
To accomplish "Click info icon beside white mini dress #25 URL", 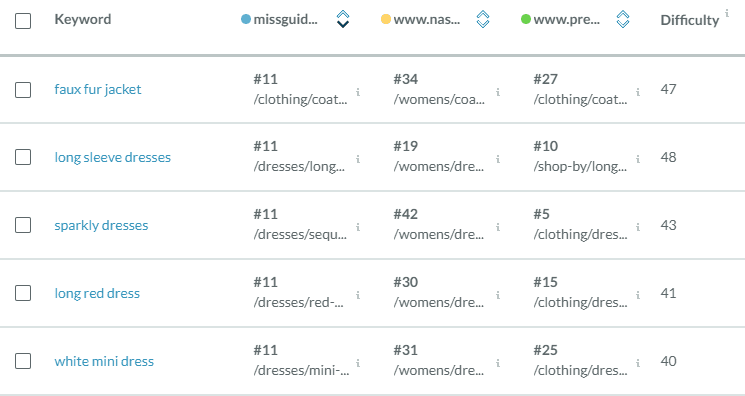I will 638,363.
